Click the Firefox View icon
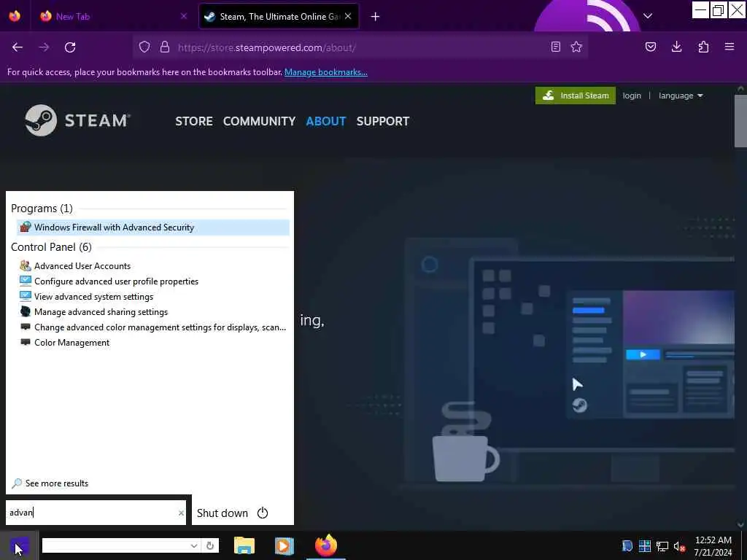Viewport: 747px width, 560px height. [x=15, y=16]
